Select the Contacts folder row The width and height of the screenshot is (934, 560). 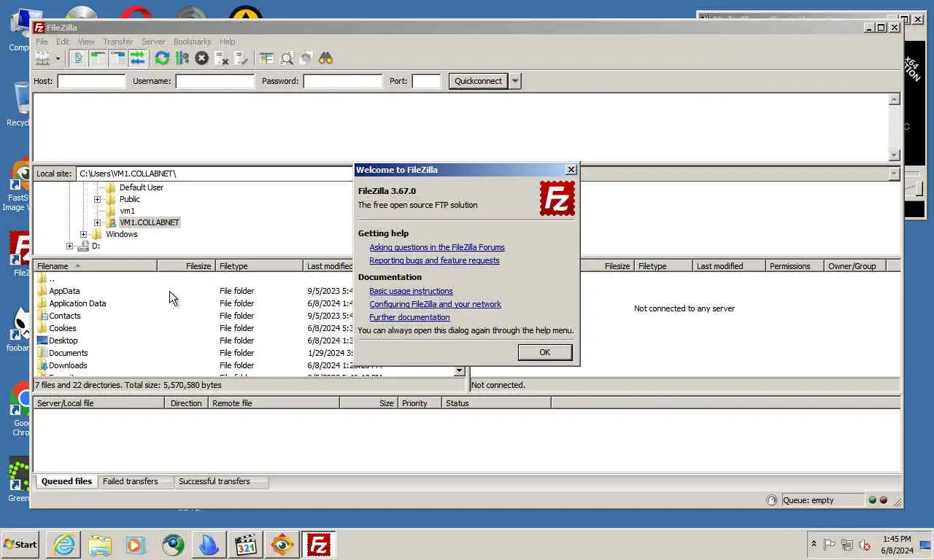[193, 316]
